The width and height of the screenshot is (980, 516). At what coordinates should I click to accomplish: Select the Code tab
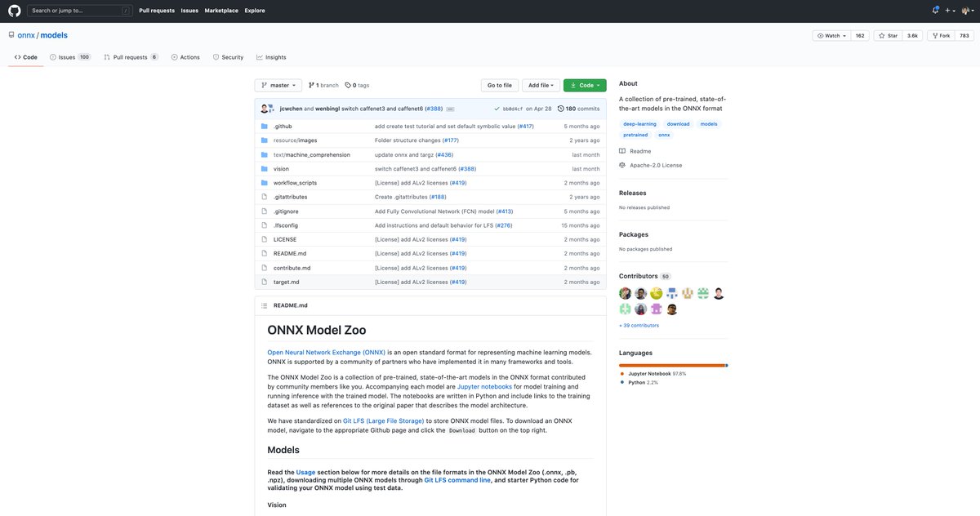pos(26,57)
